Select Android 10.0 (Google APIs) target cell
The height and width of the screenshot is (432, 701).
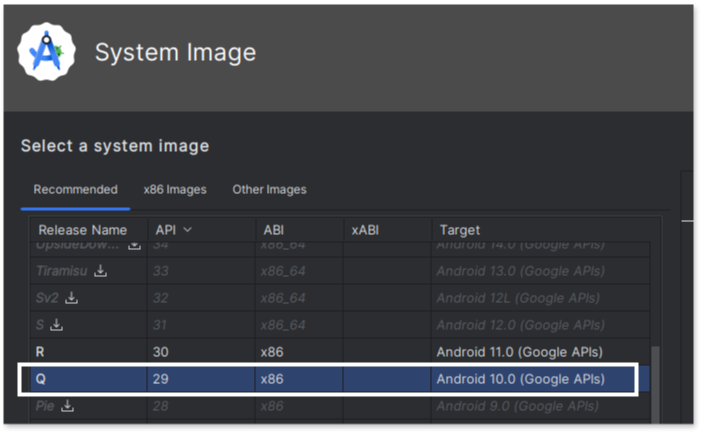tap(519, 379)
